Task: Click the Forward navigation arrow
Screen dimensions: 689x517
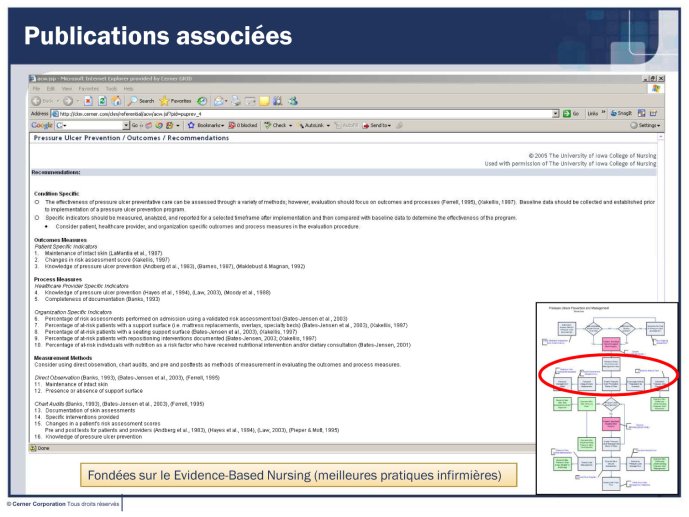Action: pos(68,101)
